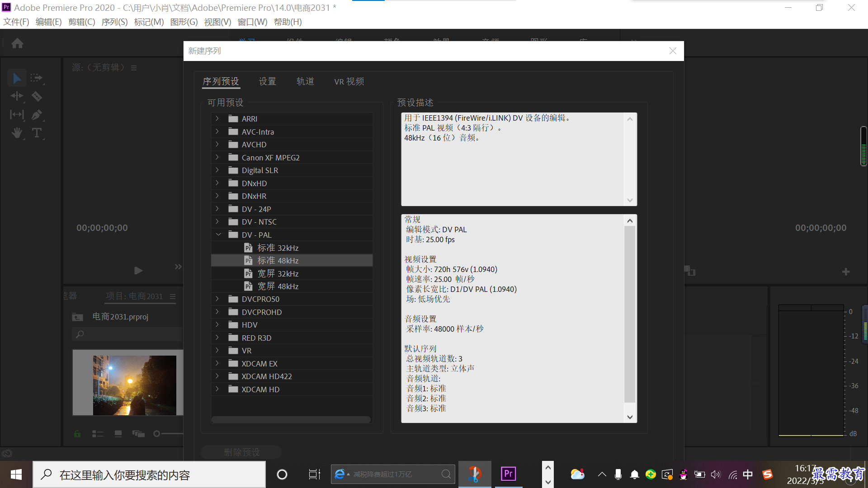868x488 pixels.
Task: Select the 宽屏 48kHz preset
Action: 292,286
